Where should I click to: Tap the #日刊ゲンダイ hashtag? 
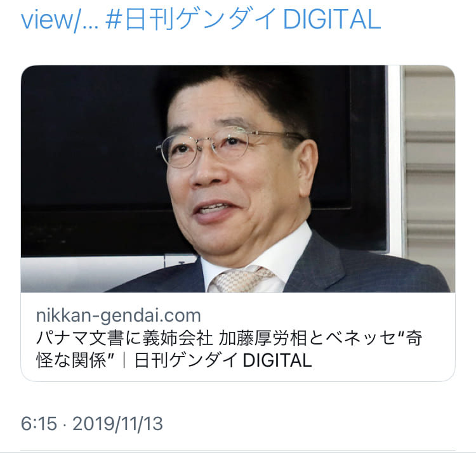(x=190, y=20)
